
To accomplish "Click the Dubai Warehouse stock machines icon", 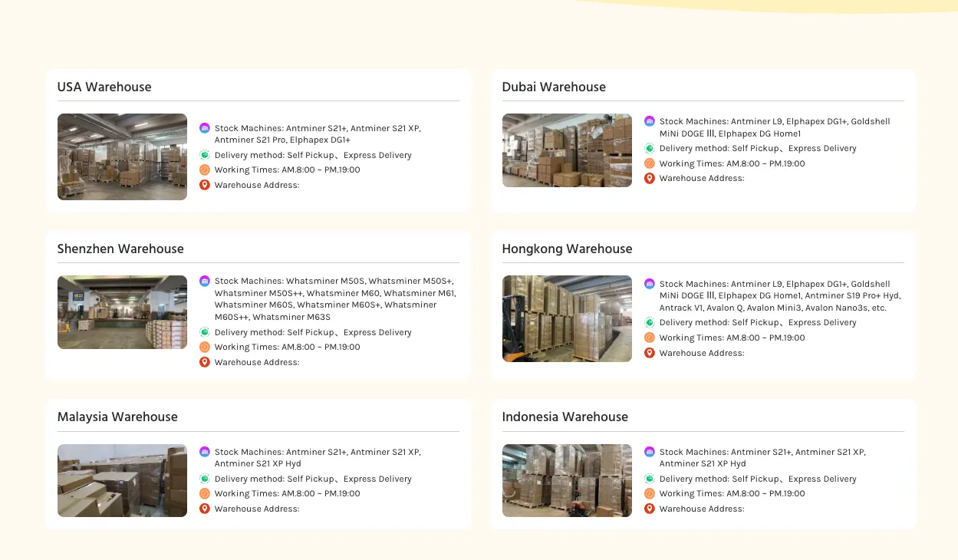I will point(650,121).
